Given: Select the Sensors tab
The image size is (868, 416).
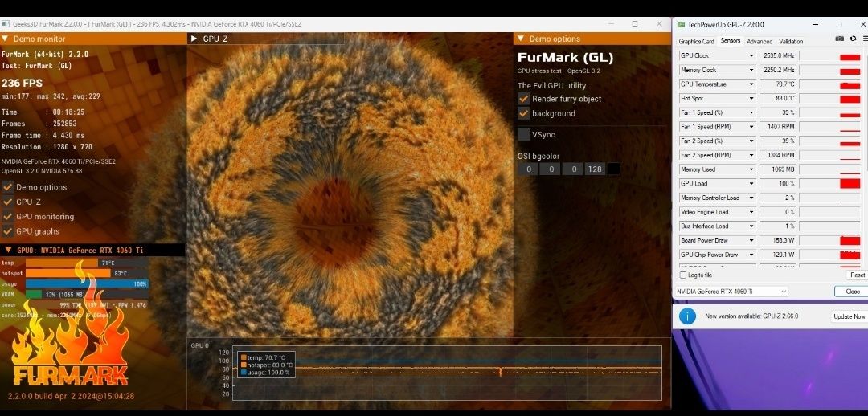Looking at the screenshot, I should coord(730,41).
